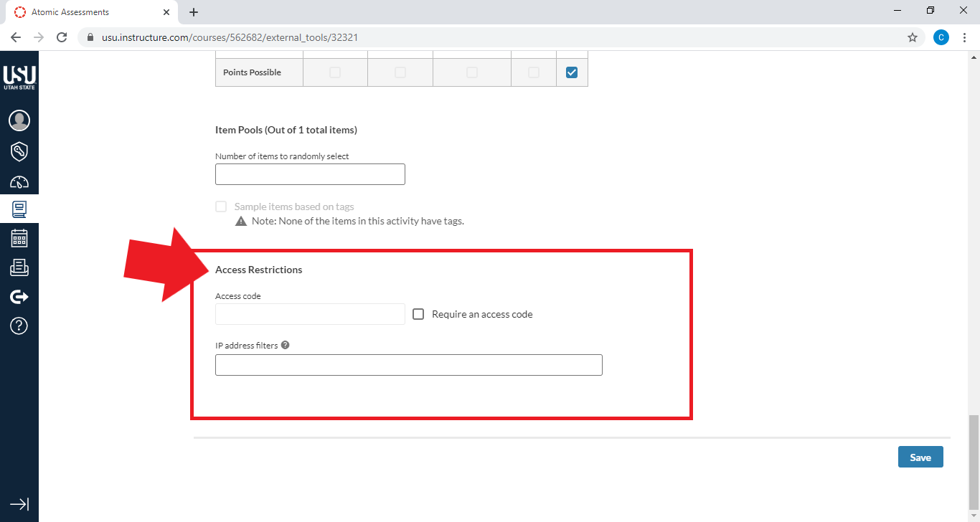The width and height of the screenshot is (980, 522).
Task: Open the Calendar icon in sidebar
Action: tap(19, 238)
